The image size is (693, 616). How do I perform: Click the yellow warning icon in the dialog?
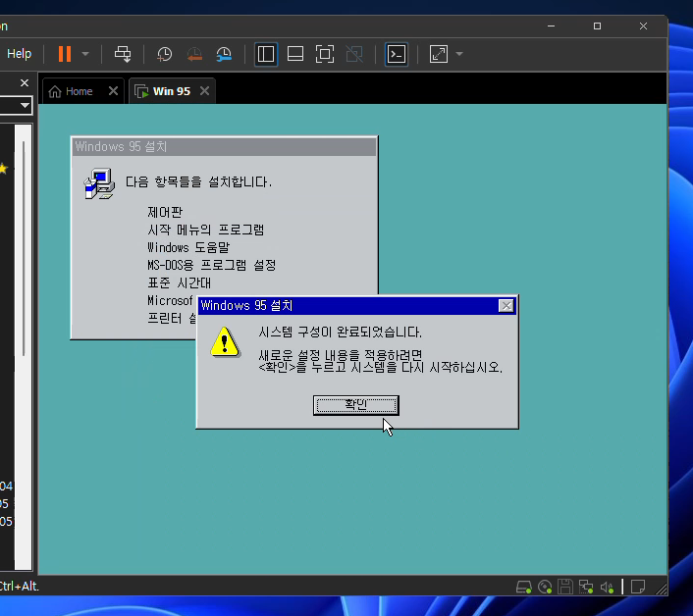click(225, 342)
